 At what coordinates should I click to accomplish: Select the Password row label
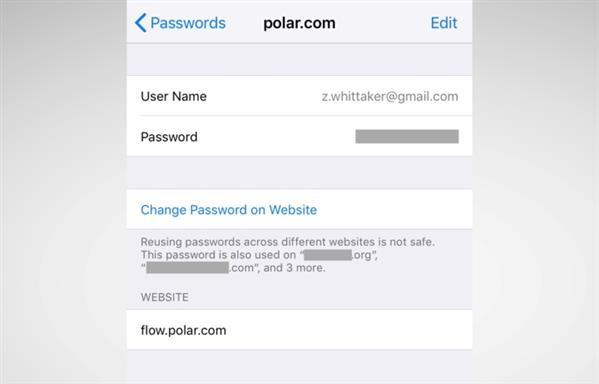[x=169, y=137]
